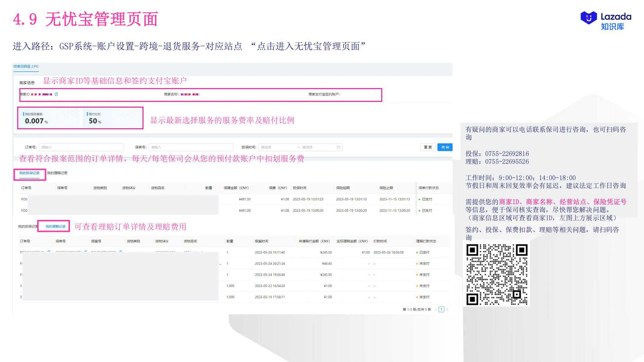Copy the merchant ID using its copy icon
The width and height of the screenshot is (644, 362).
click(56, 94)
